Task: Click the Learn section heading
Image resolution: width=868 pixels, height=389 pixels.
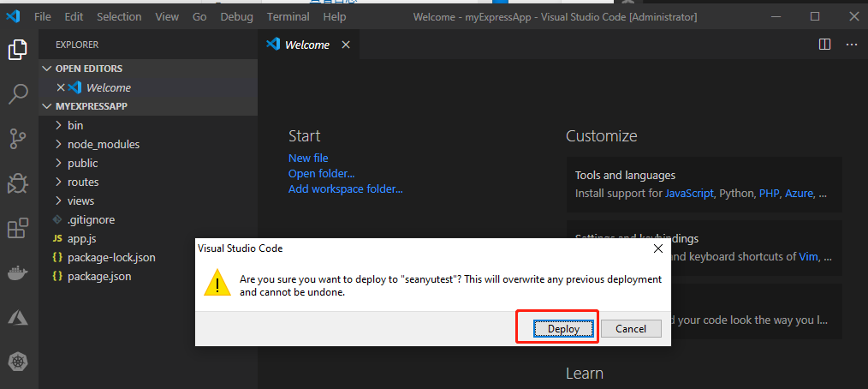Action: pos(585,373)
